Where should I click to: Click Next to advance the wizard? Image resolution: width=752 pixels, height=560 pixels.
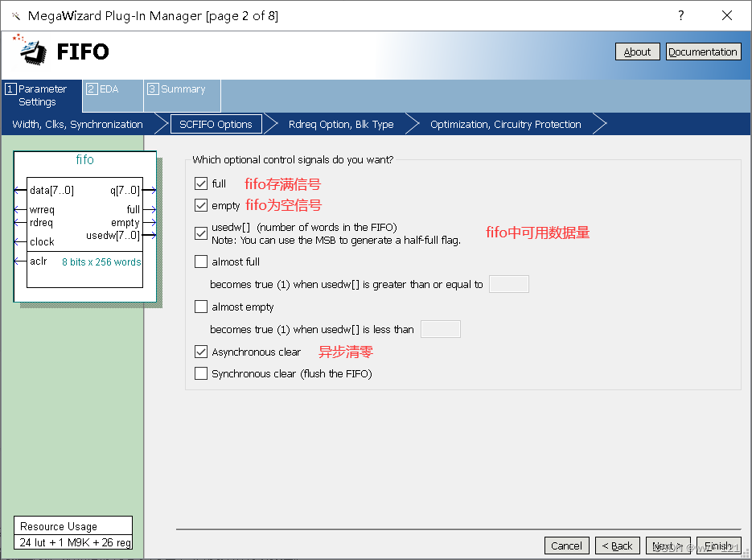click(x=668, y=546)
